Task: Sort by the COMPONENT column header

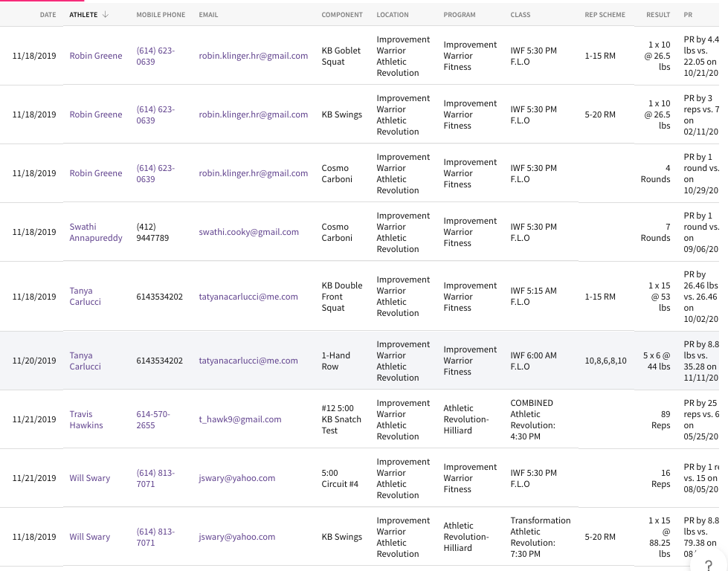Action: pyautogui.click(x=342, y=15)
